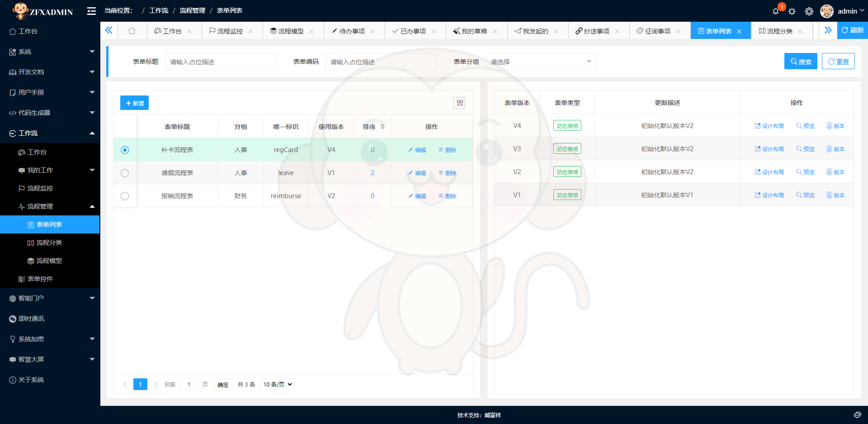This screenshot has width=868, height=424.
Task: Click 预览 for version V4
Action: [x=805, y=126]
